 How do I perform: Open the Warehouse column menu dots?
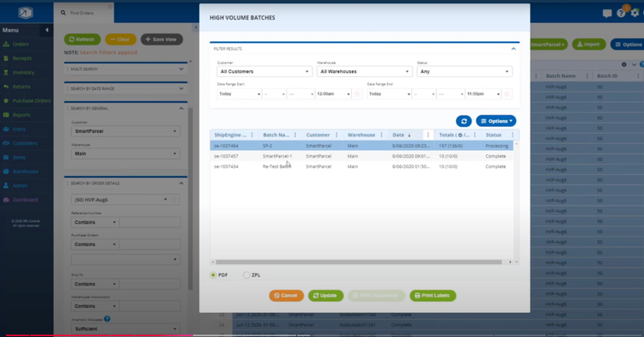point(381,135)
